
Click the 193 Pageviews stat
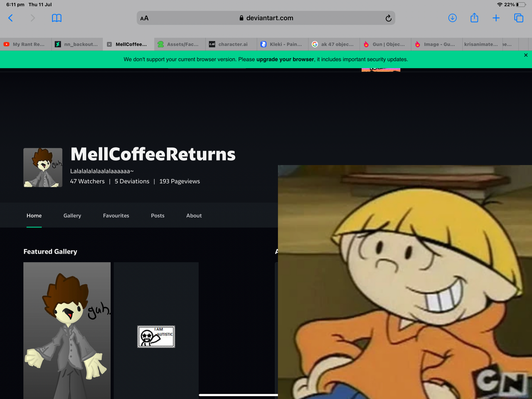coord(180,181)
